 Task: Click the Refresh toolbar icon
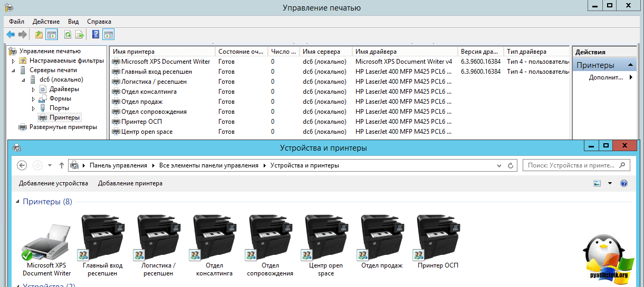tap(67, 35)
